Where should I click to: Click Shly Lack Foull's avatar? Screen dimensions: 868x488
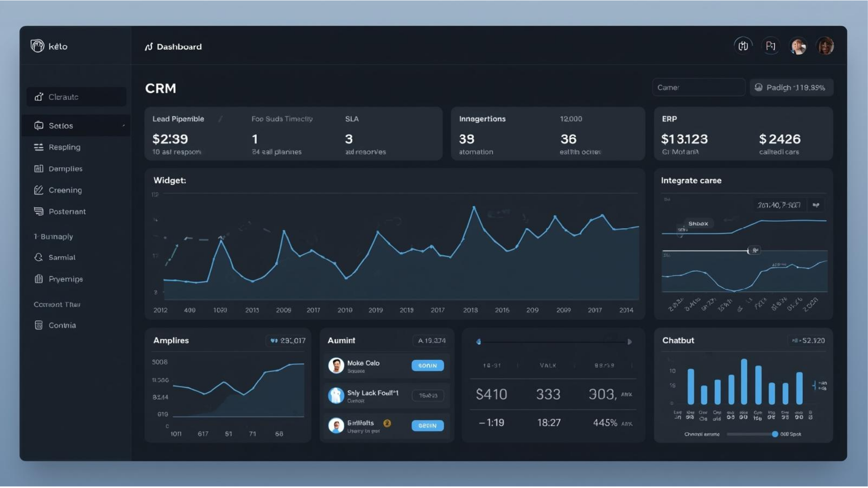(336, 395)
